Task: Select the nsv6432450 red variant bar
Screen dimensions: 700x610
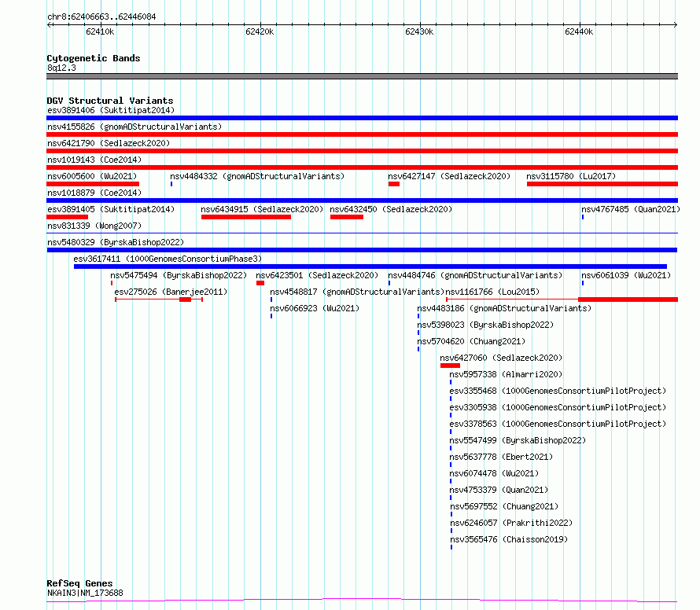Action: pos(347,217)
